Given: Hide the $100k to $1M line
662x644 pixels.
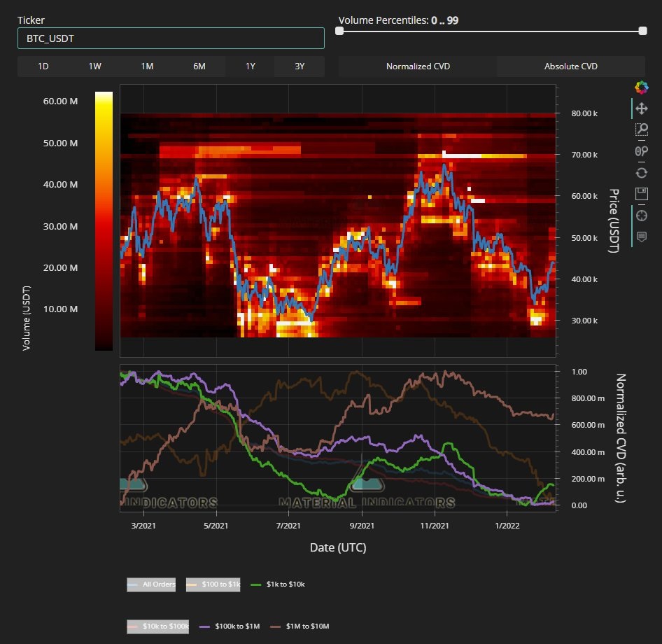Looking at the screenshot, I should (x=230, y=626).
